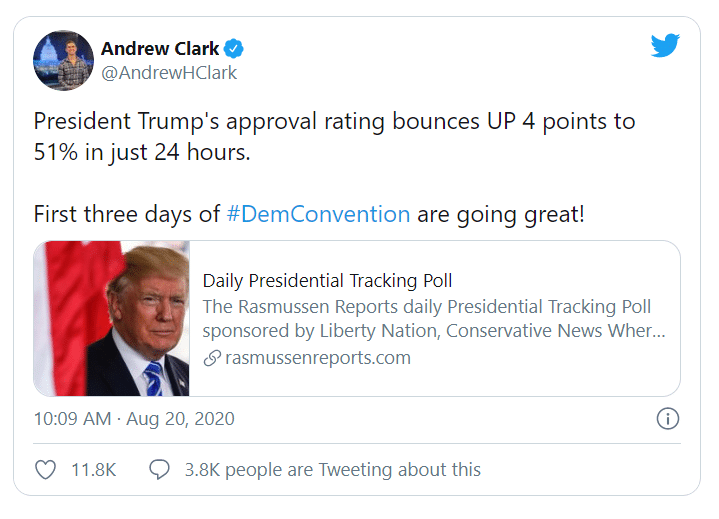719x519 pixels.
Task: Click the Trump photo card thumbnail
Action: 111,318
